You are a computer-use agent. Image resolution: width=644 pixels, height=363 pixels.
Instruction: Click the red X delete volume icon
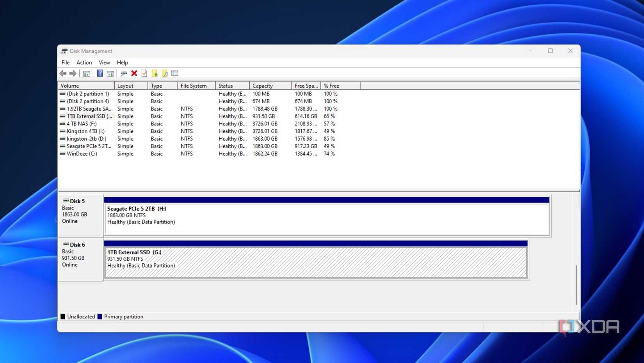[134, 73]
